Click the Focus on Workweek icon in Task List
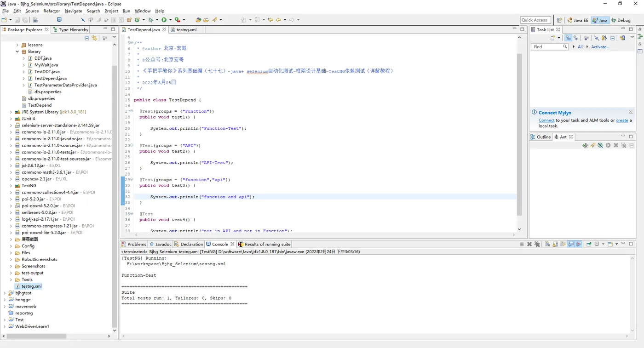Viewport: 644px width, 348px height. coord(586,38)
